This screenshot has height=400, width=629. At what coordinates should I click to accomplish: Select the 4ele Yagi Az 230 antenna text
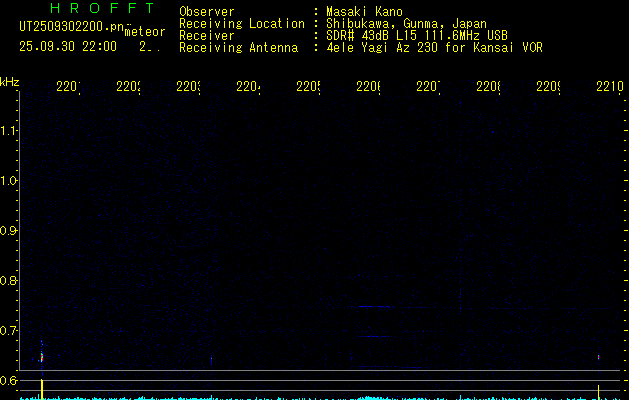click(434, 48)
